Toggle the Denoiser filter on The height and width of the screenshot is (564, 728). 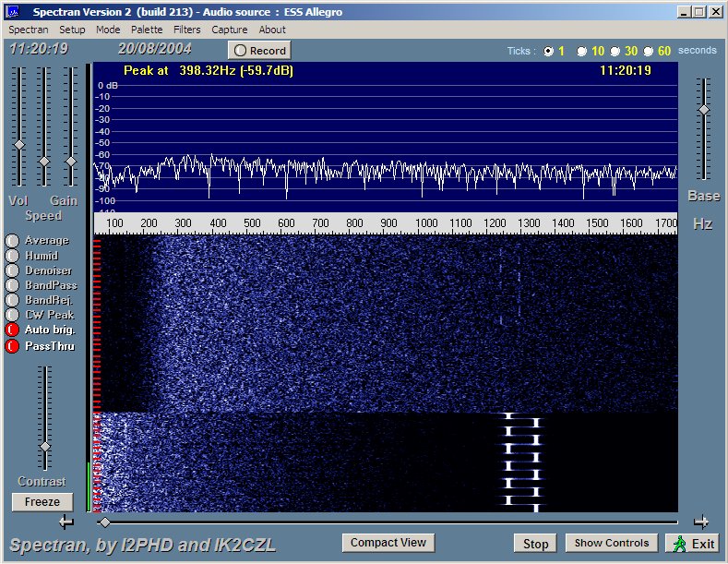(12, 270)
